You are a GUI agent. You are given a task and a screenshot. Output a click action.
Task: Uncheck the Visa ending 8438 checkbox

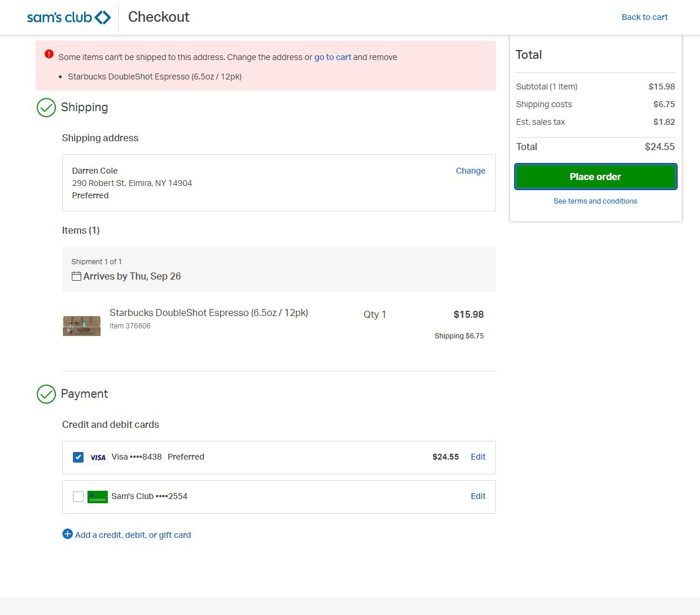(x=78, y=457)
